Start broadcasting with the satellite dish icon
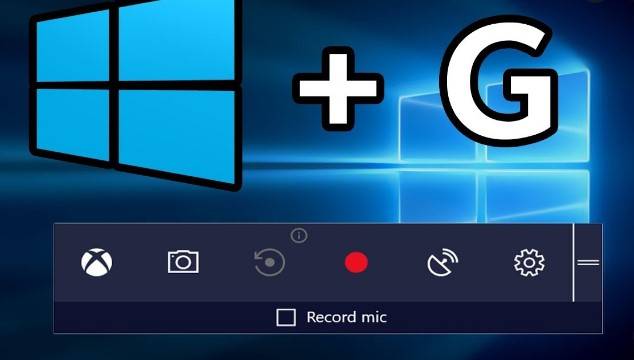Viewport: 634px width, 360px height. [x=443, y=262]
